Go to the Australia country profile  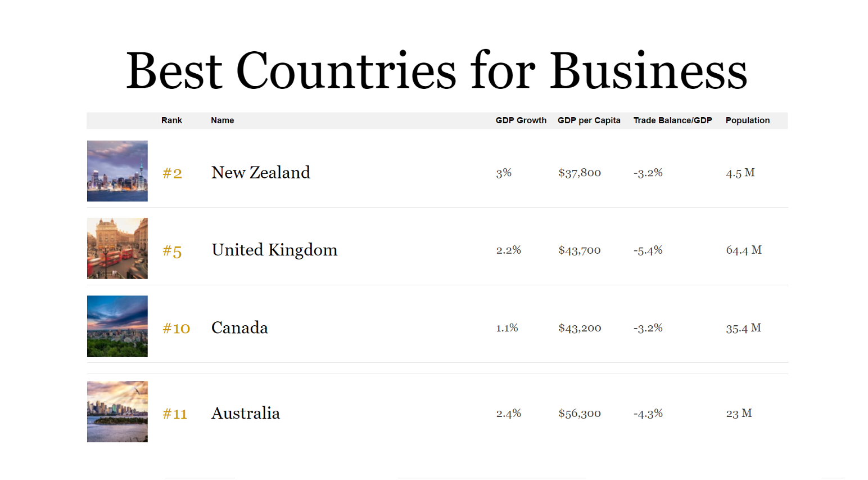point(246,413)
